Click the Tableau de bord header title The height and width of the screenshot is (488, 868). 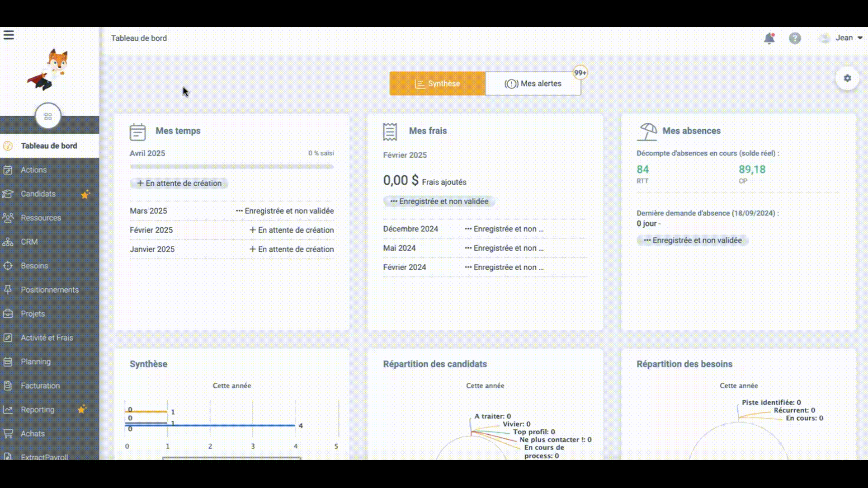tap(139, 38)
